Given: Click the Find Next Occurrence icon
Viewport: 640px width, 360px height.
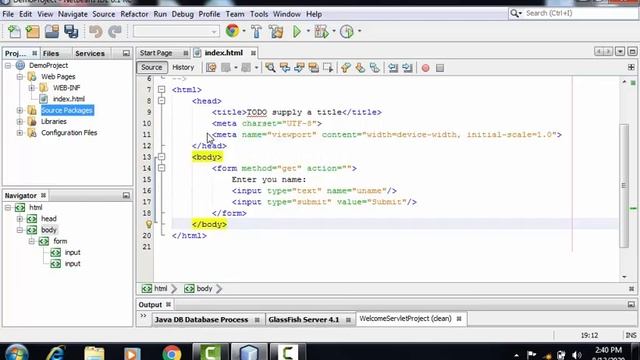Looking at the screenshot, I should (299, 68).
